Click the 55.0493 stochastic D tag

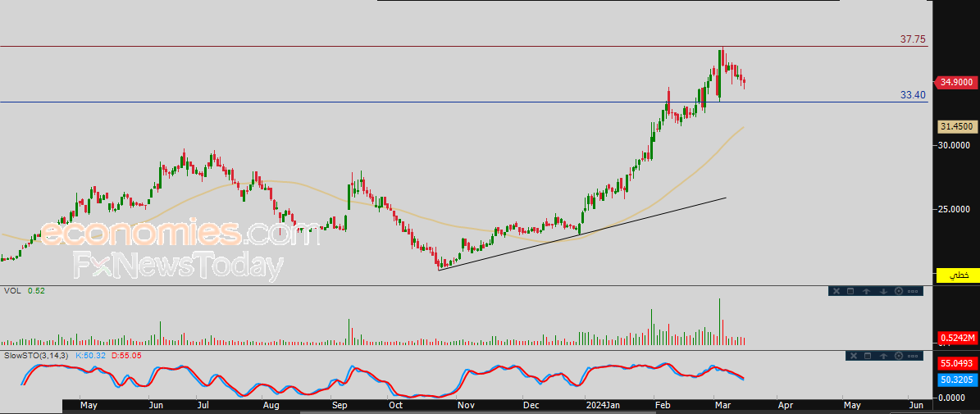pyautogui.click(x=956, y=363)
